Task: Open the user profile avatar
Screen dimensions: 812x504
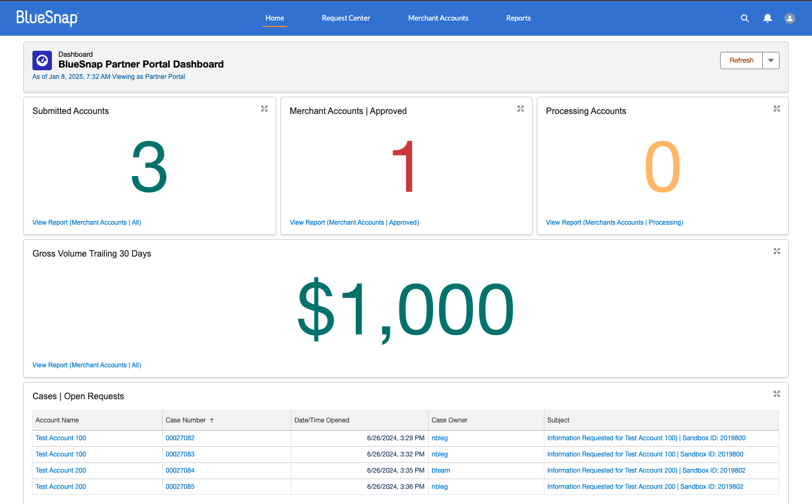Action: [x=790, y=18]
